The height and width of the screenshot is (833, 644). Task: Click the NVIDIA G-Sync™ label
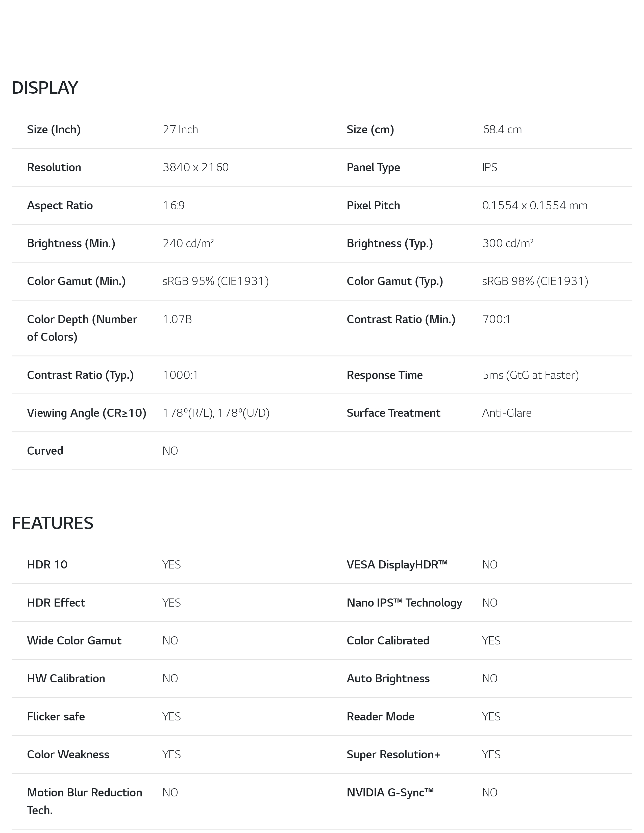click(x=390, y=793)
